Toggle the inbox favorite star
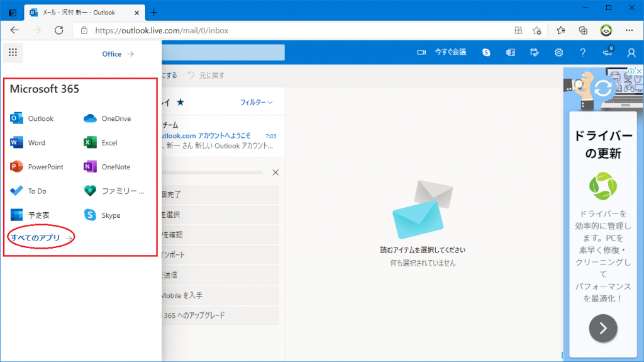 [x=180, y=102]
